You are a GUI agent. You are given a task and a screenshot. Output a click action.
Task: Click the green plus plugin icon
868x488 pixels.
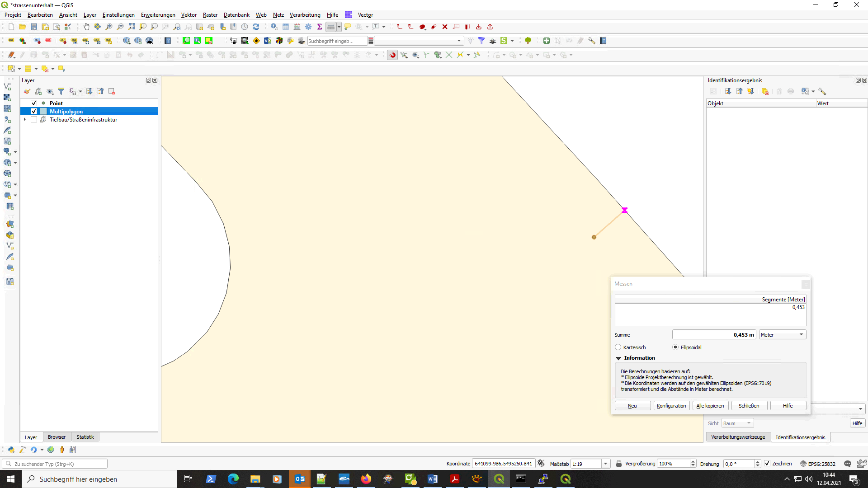click(x=547, y=41)
